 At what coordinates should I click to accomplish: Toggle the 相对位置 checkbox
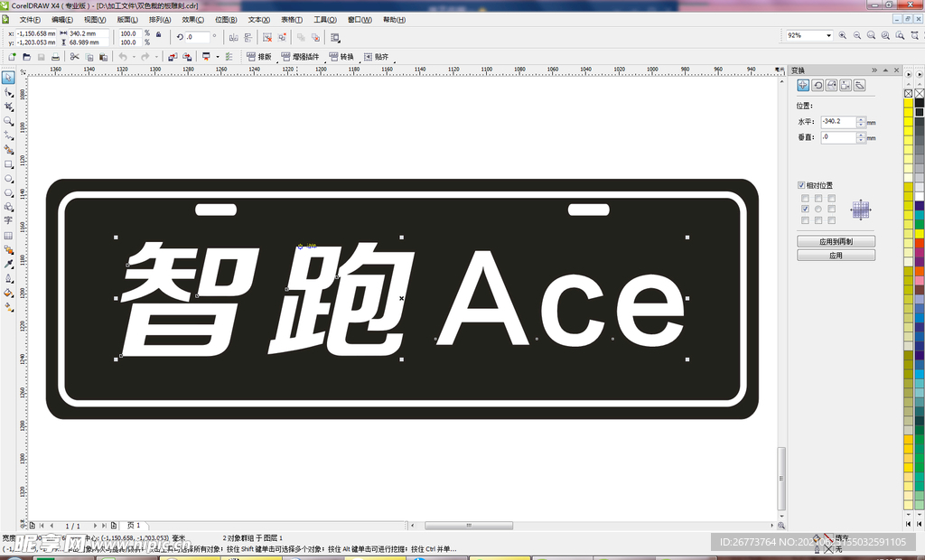801,185
